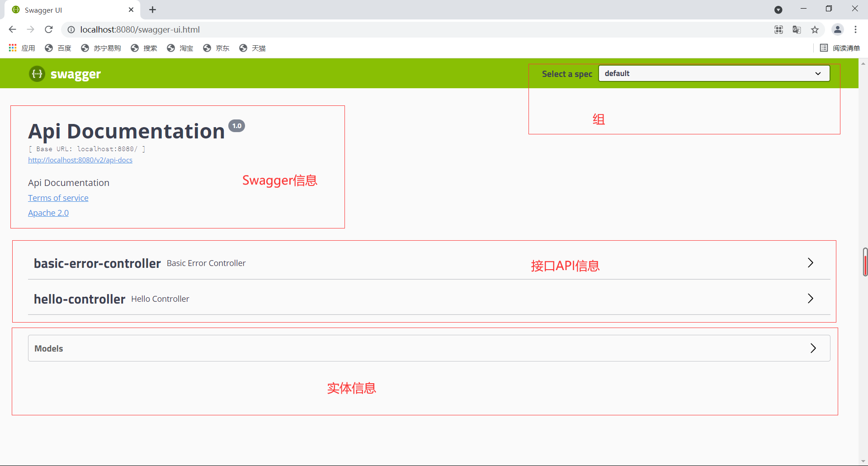Viewport: 868px width, 466px height.
Task: Open the 淘宝 bookmark
Action: tap(180, 48)
